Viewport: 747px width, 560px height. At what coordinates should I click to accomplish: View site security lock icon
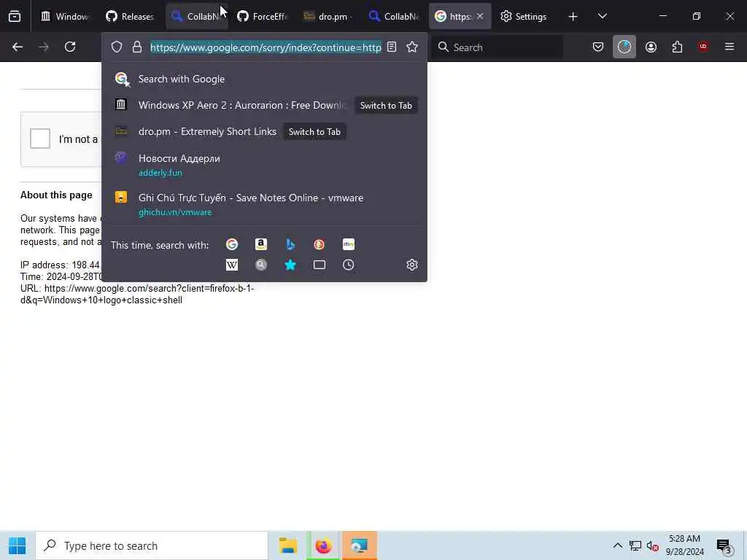coord(137,47)
